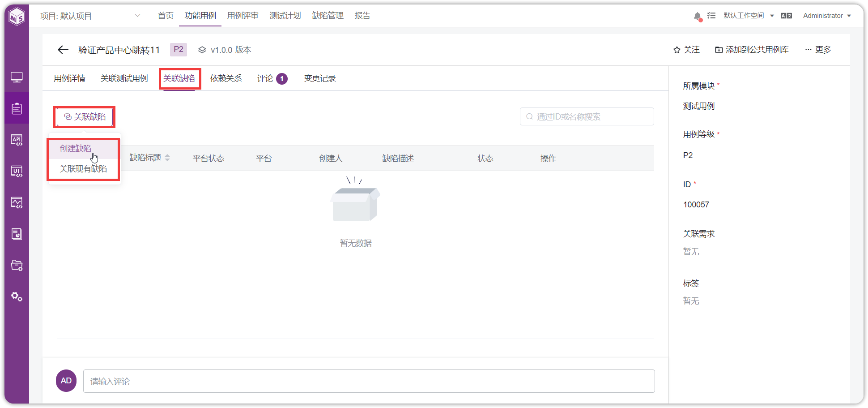Click the MeterSphere logo icon
The height and width of the screenshot is (408, 868).
tap(17, 17)
